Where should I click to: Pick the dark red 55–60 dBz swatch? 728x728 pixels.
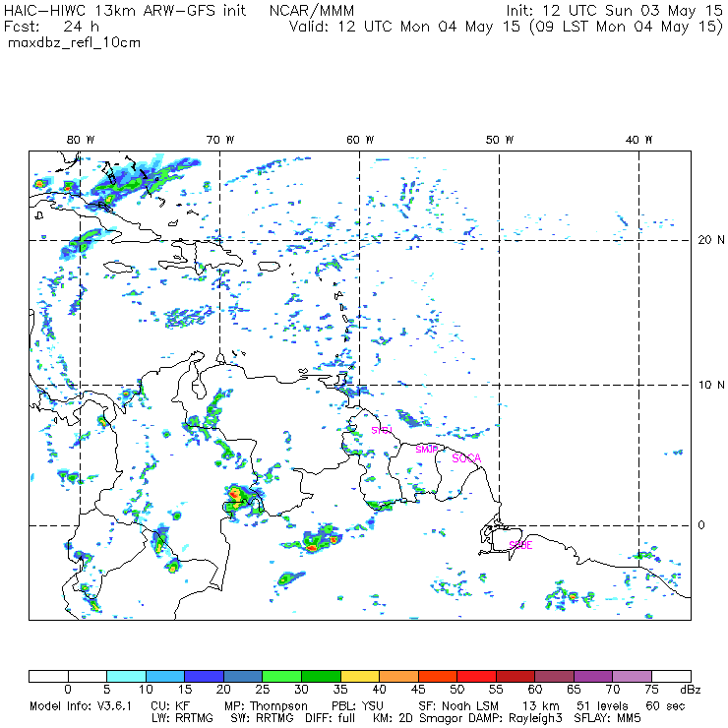click(x=516, y=676)
